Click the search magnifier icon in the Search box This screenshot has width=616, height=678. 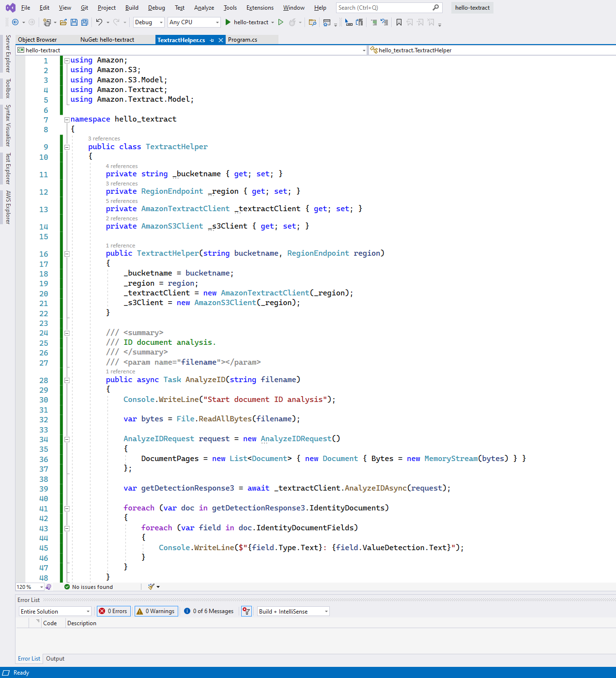tap(436, 7)
